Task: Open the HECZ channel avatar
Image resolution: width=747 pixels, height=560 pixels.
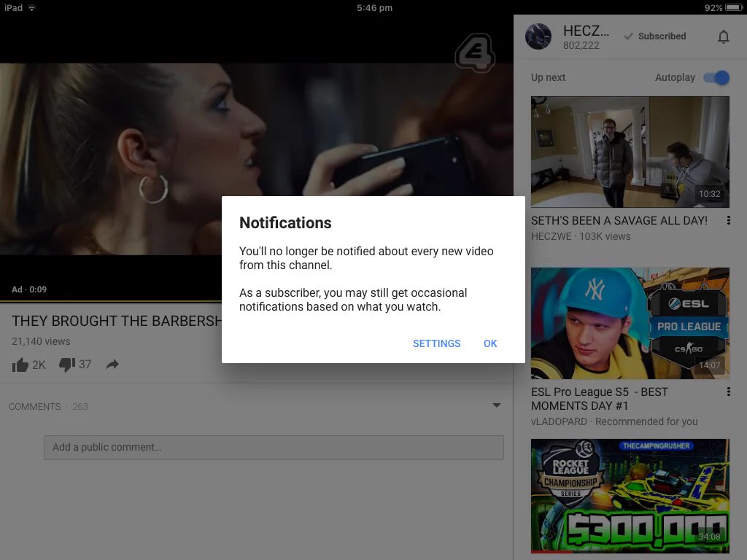Action: (x=538, y=36)
